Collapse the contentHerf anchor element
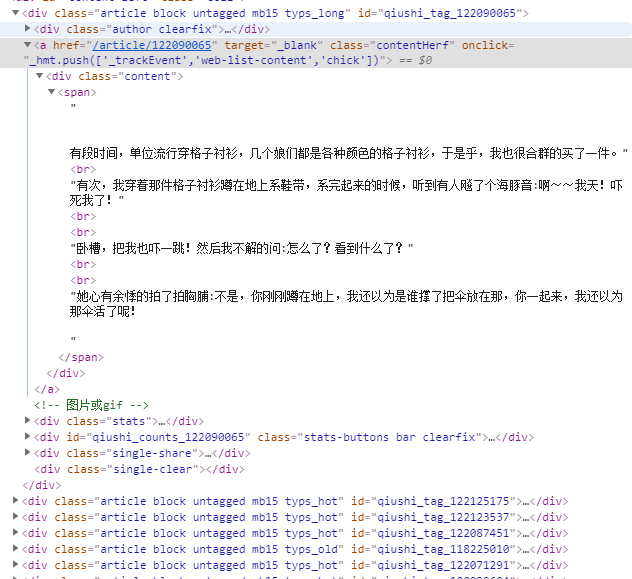Image resolution: width=632 pixels, height=579 pixels. click(27, 45)
